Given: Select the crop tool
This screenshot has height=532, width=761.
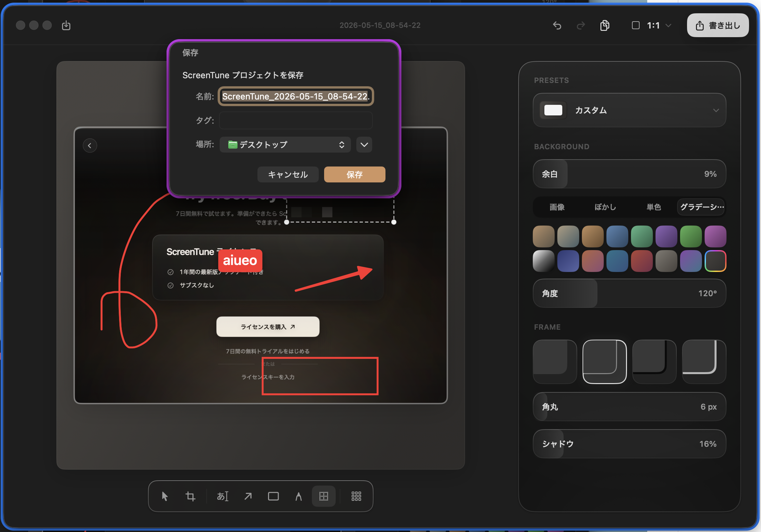Looking at the screenshot, I should pyautogui.click(x=190, y=496).
